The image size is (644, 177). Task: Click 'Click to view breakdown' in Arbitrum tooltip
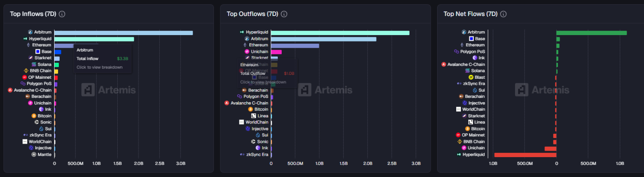(x=100, y=67)
